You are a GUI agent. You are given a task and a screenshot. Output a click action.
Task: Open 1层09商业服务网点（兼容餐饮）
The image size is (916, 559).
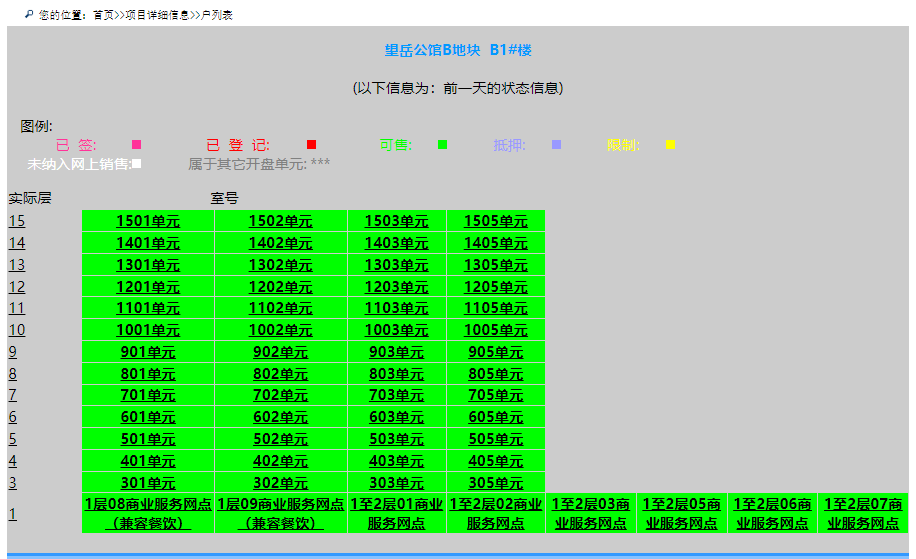click(x=280, y=513)
